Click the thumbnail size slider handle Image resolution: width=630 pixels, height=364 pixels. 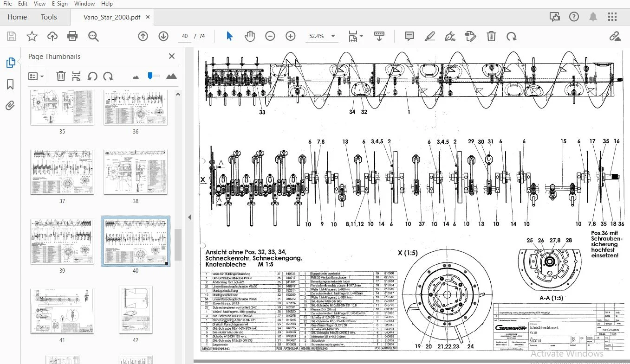tap(150, 76)
